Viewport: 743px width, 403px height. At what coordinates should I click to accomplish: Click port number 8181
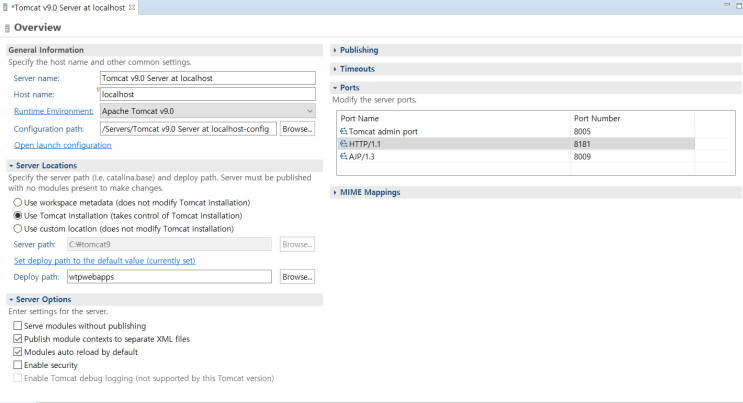click(582, 144)
